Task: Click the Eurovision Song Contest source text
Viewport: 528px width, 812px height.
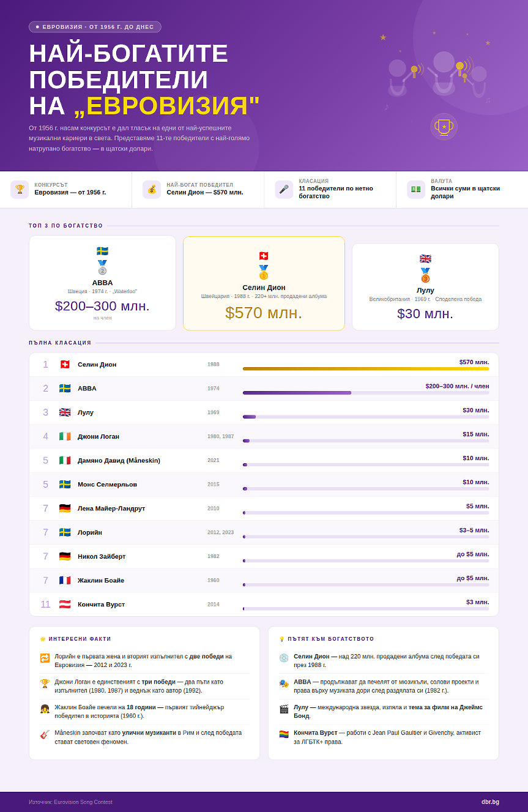Action: click(70, 802)
